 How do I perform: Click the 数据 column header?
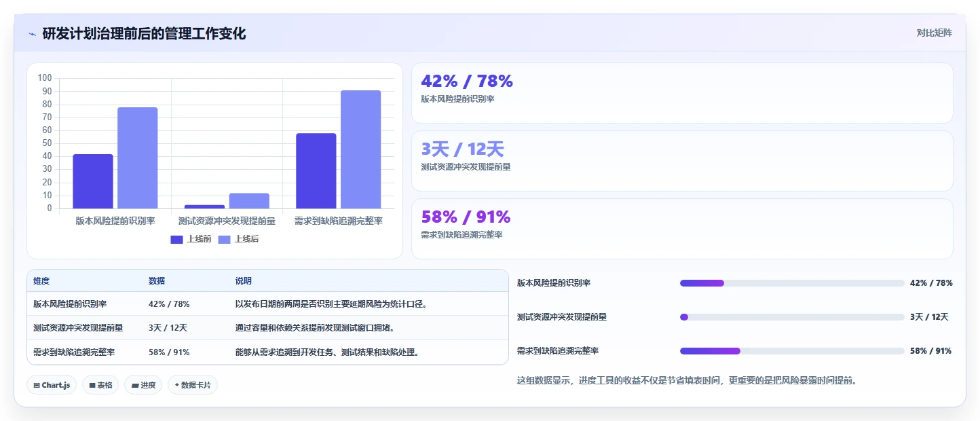tap(157, 281)
